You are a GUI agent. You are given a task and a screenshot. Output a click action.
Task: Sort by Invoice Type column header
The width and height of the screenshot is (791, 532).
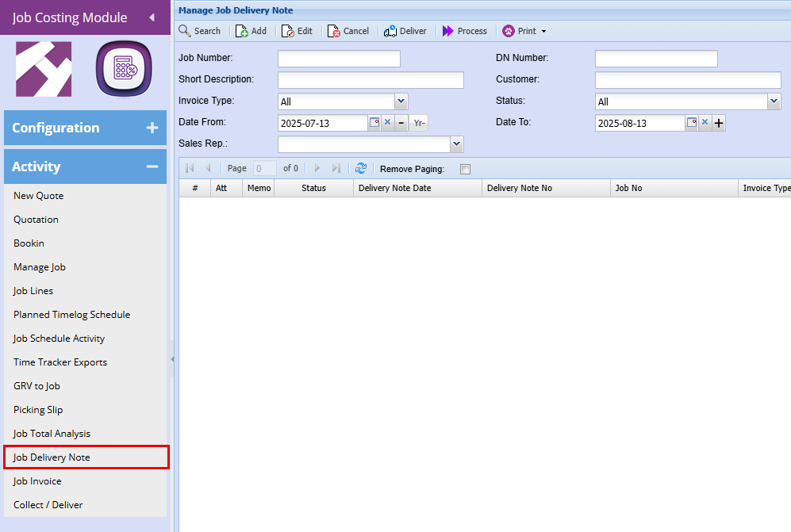click(x=765, y=188)
